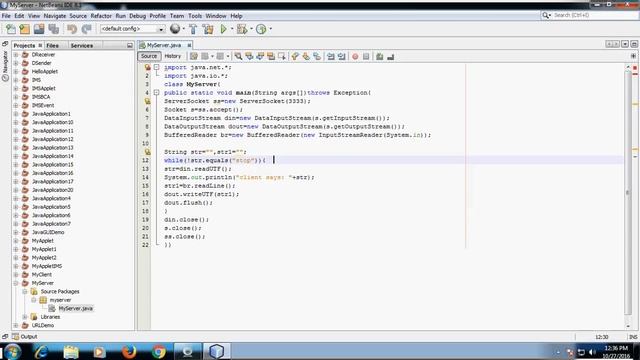Click Shift Line Right editor icon
Viewport: 640px width, 360px height.
[341, 56]
